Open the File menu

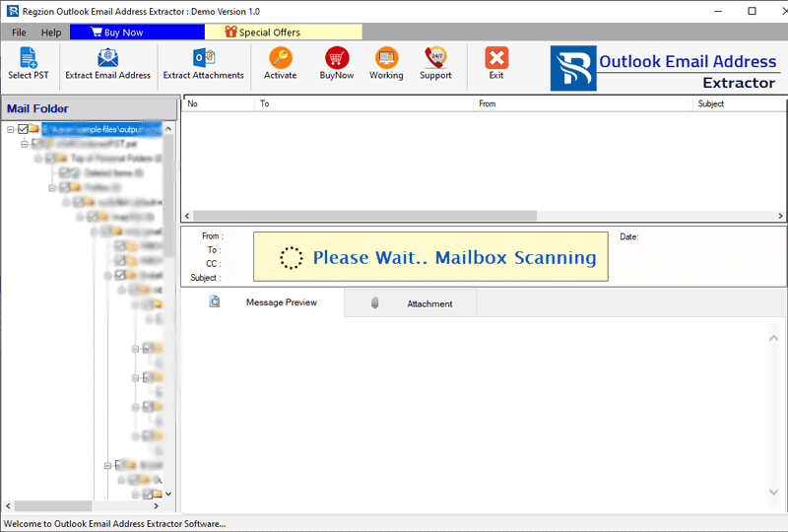[19, 33]
